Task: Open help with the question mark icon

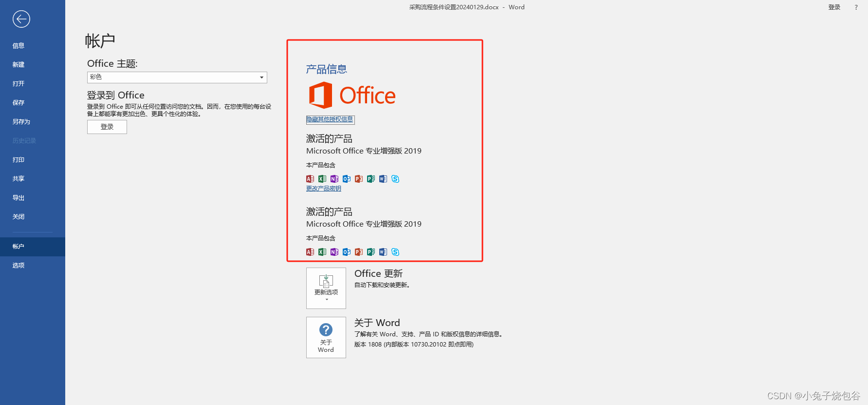Action: coord(856,7)
